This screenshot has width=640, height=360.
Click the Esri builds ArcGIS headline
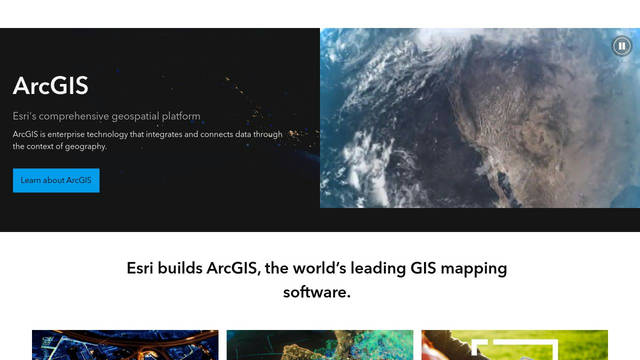[317, 280]
